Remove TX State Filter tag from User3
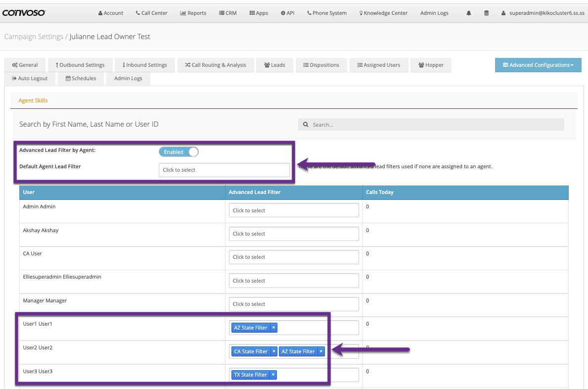Viewport: 588px width, 389px height. click(273, 375)
